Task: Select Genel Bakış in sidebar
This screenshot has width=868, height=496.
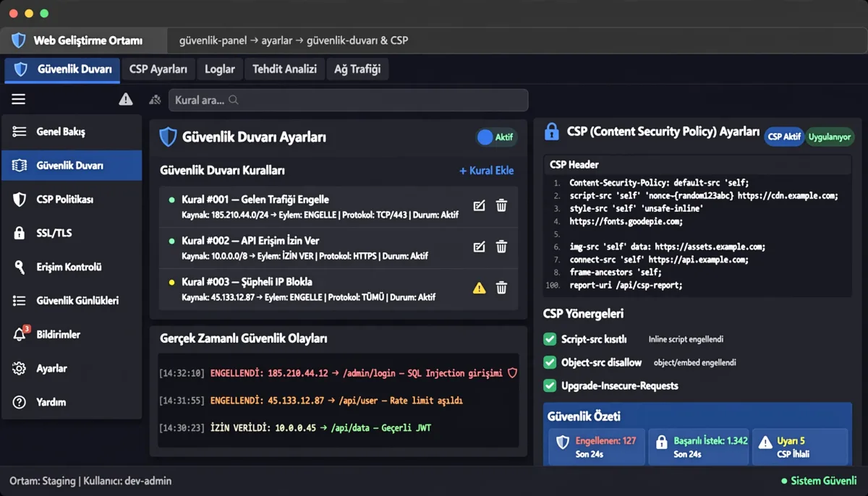Action: coord(72,132)
